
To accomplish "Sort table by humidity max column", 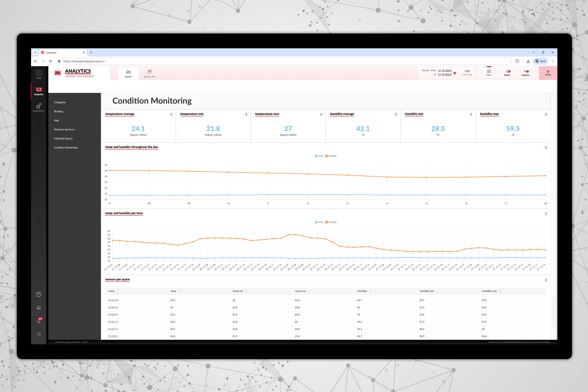I will pos(500,291).
